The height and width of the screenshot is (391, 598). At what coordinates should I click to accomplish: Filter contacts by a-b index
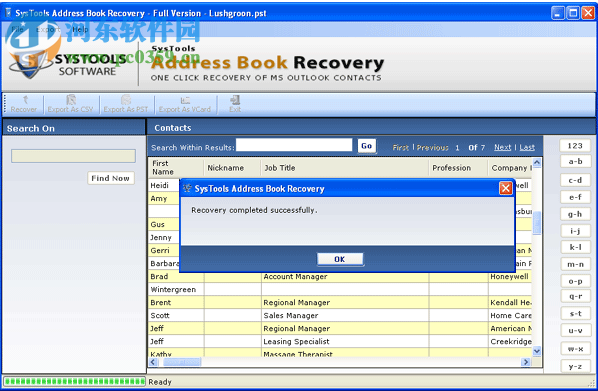point(575,161)
